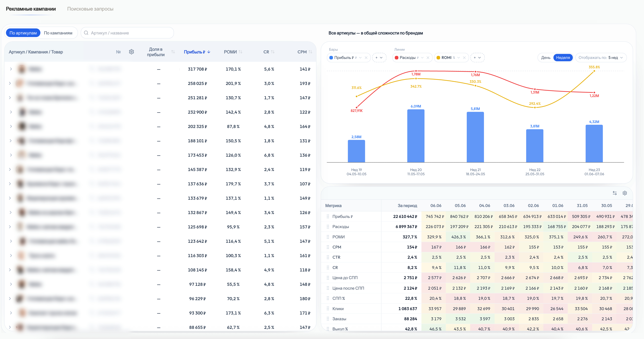Viewport: 644px width, 339px height.
Task: Expand the first article row with 317 708 profit
Action: pos(11,69)
